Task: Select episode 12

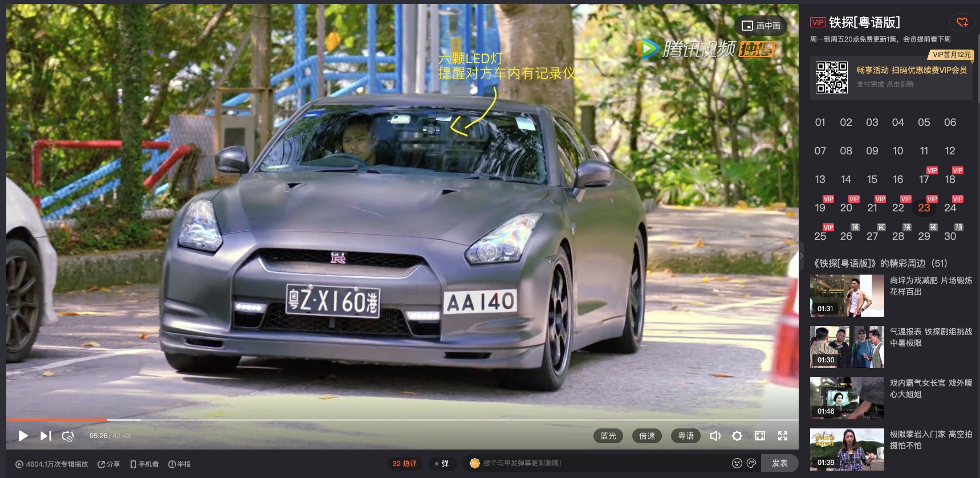Action: 950,151
